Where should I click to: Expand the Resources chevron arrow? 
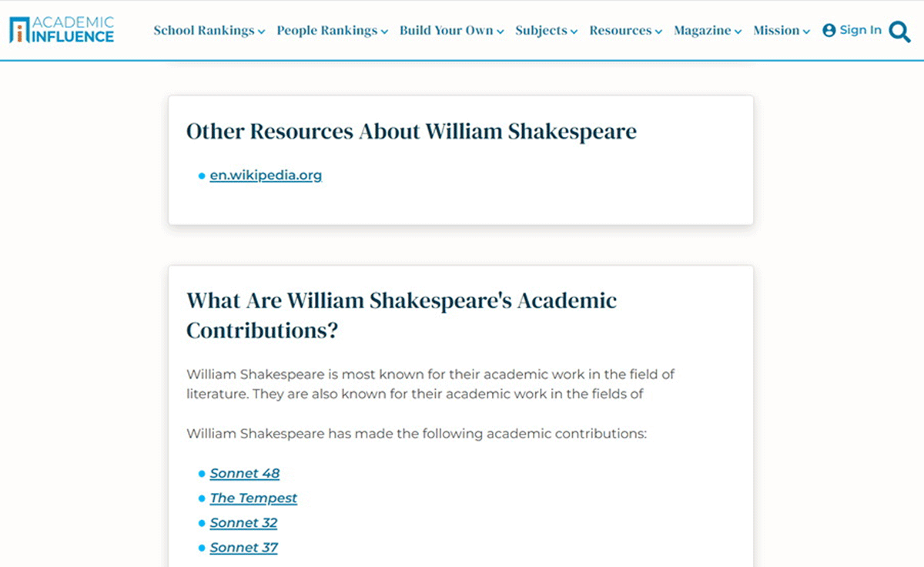click(658, 32)
